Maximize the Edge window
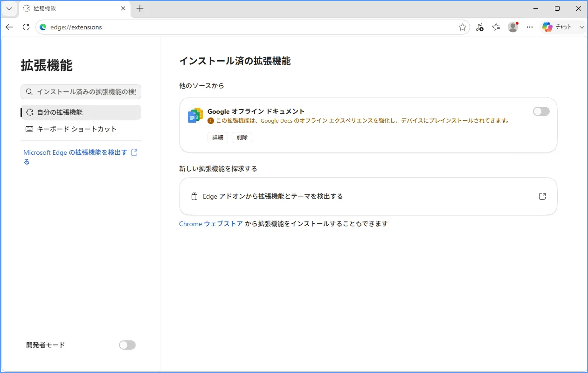This screenshot has height=373, width=588. tap(557, 8)
